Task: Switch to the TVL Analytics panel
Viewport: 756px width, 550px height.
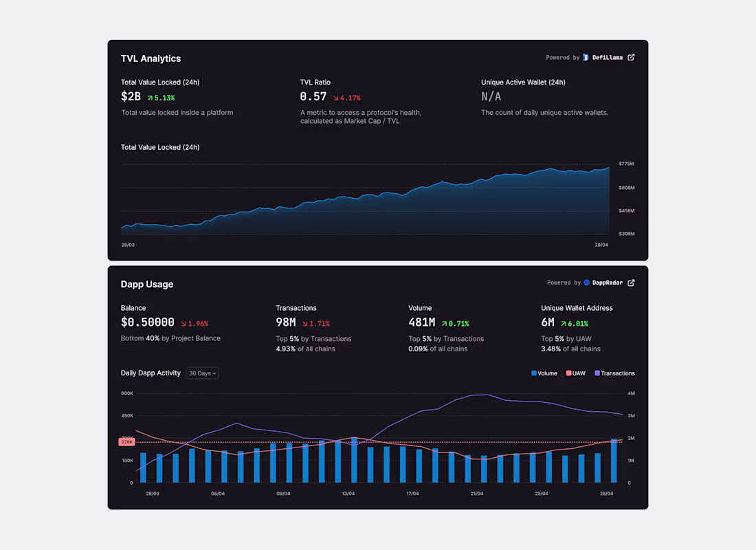Action: point(151,58)
